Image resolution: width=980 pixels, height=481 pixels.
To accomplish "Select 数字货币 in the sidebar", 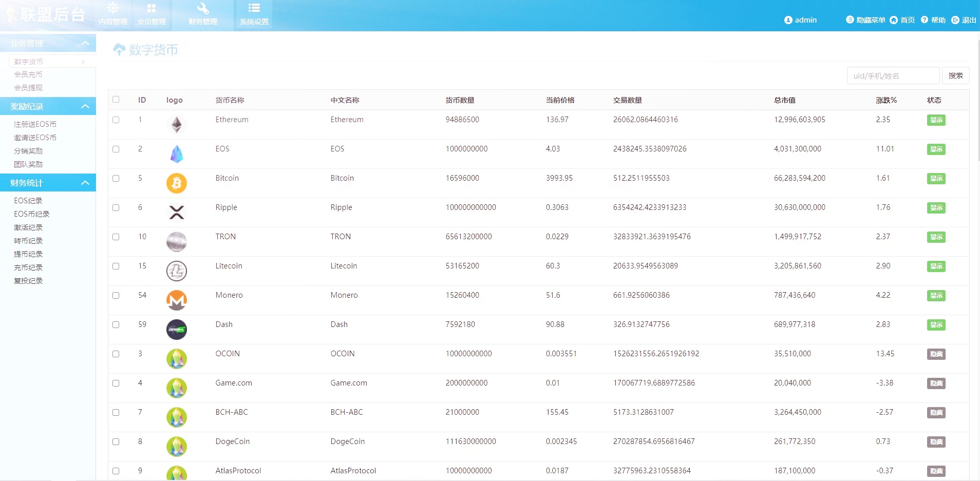I will [29, 62].
